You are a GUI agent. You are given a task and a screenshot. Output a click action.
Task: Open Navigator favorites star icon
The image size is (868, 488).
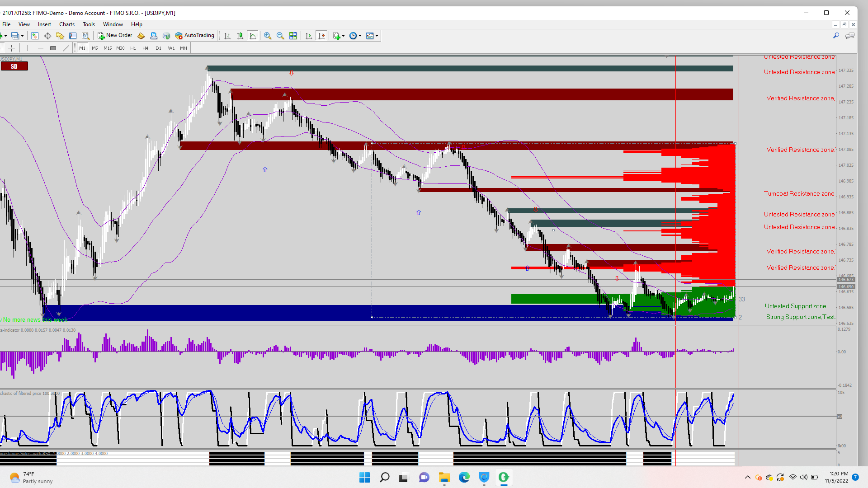click(60, 36)
